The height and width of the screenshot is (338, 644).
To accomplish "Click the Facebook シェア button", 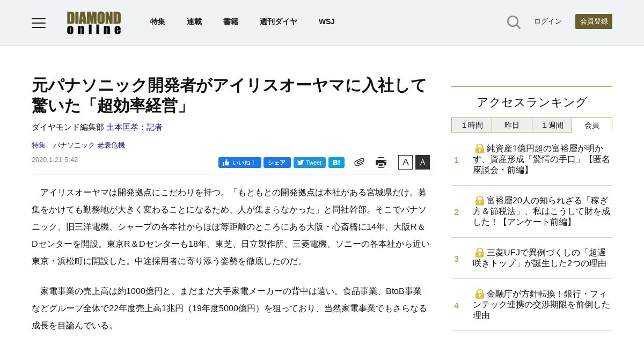I will (277, 163).
